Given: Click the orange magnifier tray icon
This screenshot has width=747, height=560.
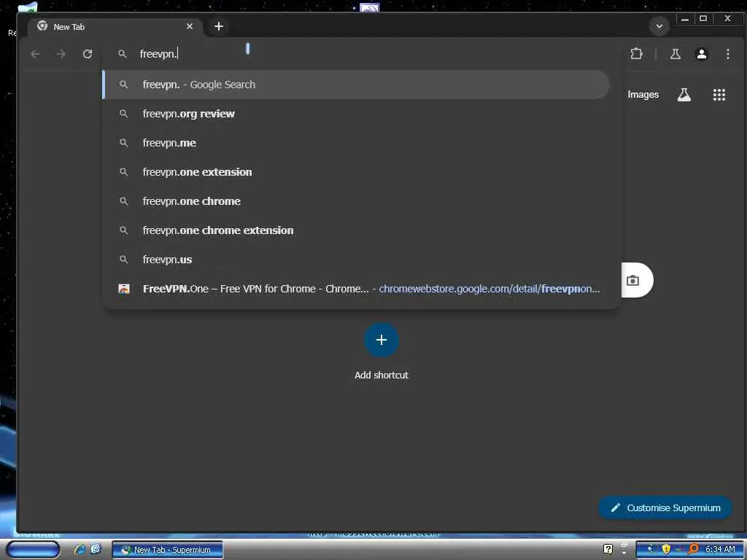Looking at the screenshot, I should click(x=693, y=550).
